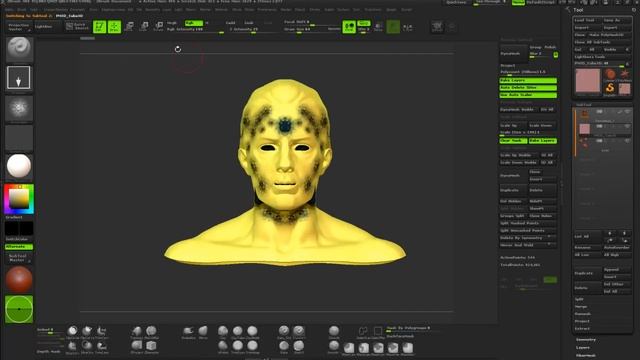Open the Zplugin menu
Viewport: 640px width, 360px height.
[391, 9]
